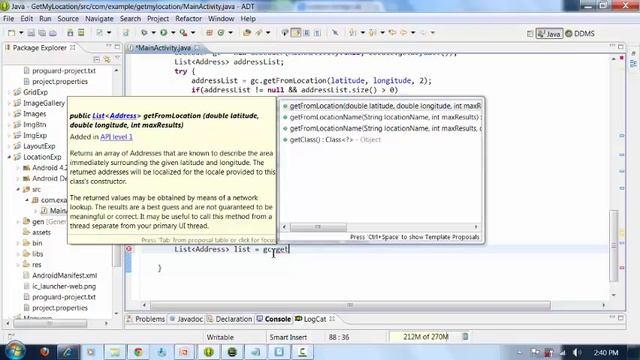Open the Android Virtual Device Manager icon
The image size is (640, 360).
pyautogui.click(x=81, y=33)
